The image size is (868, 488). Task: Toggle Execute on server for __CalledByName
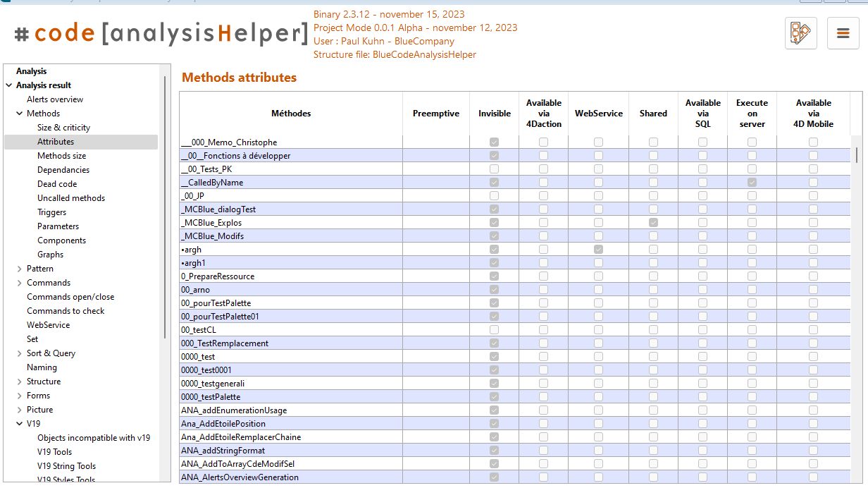pos(752,183)
